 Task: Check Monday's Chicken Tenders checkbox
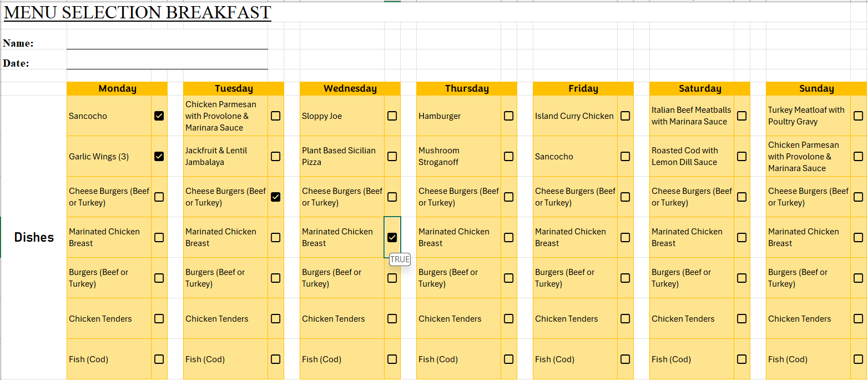(x=159, y=319)
